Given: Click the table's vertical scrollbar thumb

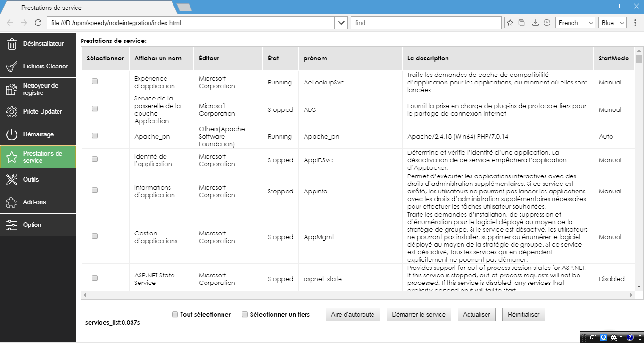Looking at the screenshot, I should click(639, 59).
